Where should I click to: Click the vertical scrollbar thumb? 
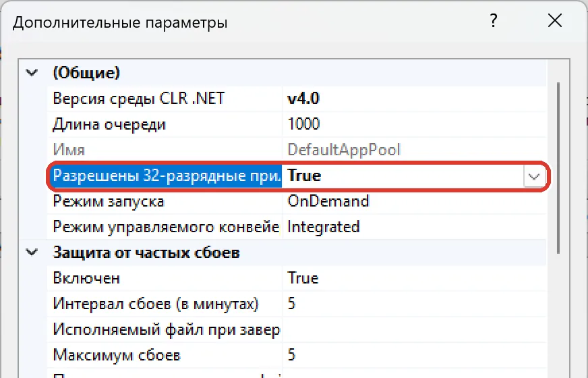click(x=558, y=168)
